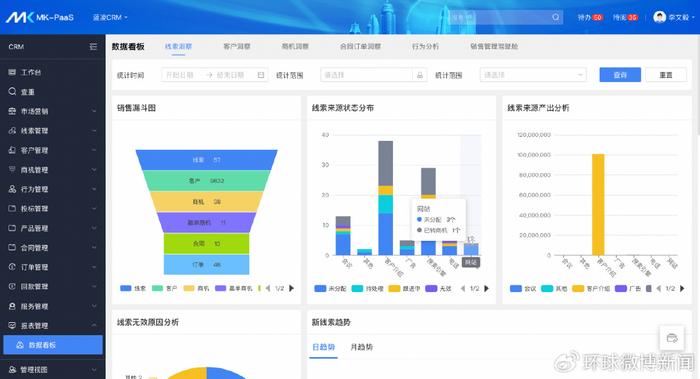Advance lead source status legend page arrow
The image size is (700, 379).
[487, 289]
